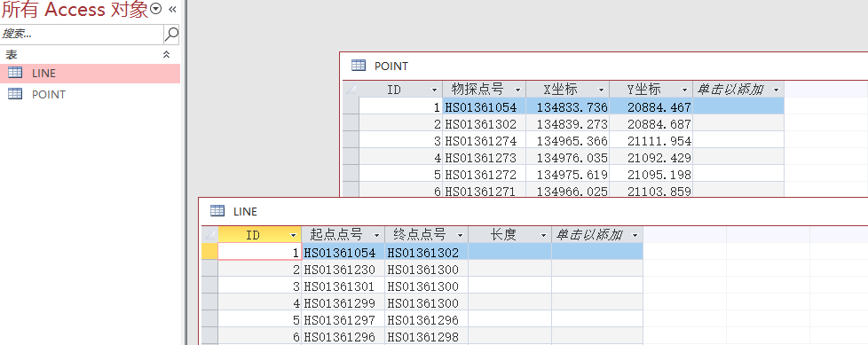The height and width of the screenshot is (345, 868).
Task: Click cell HS01361273 in POINT table
Action: pyautogui.click(x=485, y=158)
